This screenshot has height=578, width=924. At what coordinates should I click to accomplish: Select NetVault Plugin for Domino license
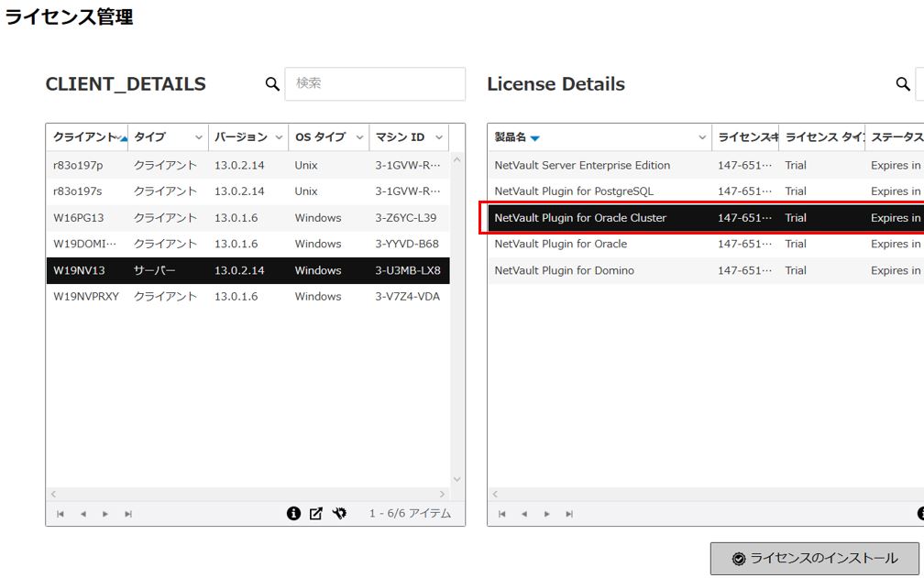coord(706,270)
